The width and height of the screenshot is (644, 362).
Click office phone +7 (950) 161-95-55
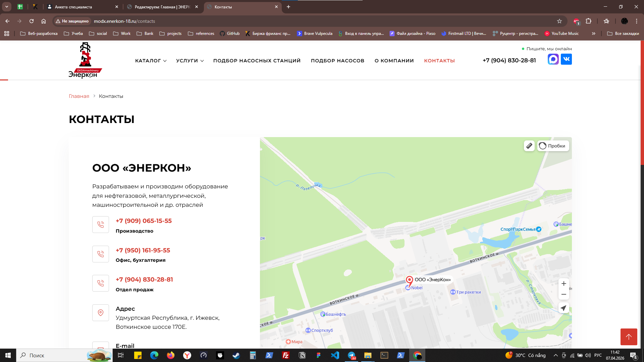143,250
